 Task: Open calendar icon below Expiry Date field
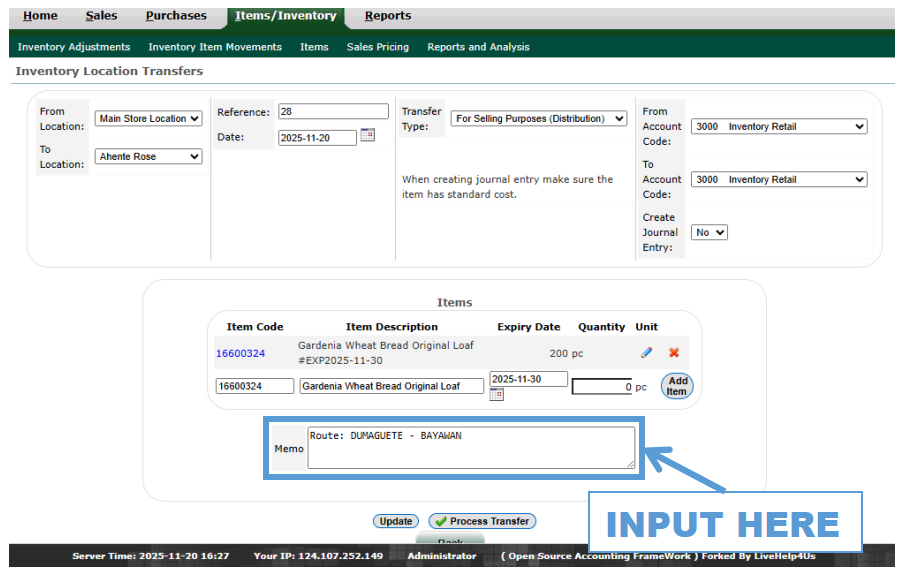(496, 395)
